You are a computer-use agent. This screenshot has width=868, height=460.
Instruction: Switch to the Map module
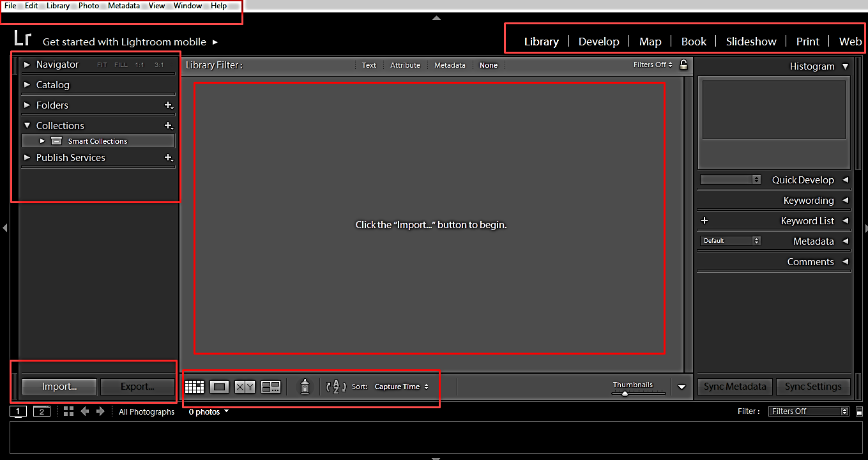(x=650, y=42)
